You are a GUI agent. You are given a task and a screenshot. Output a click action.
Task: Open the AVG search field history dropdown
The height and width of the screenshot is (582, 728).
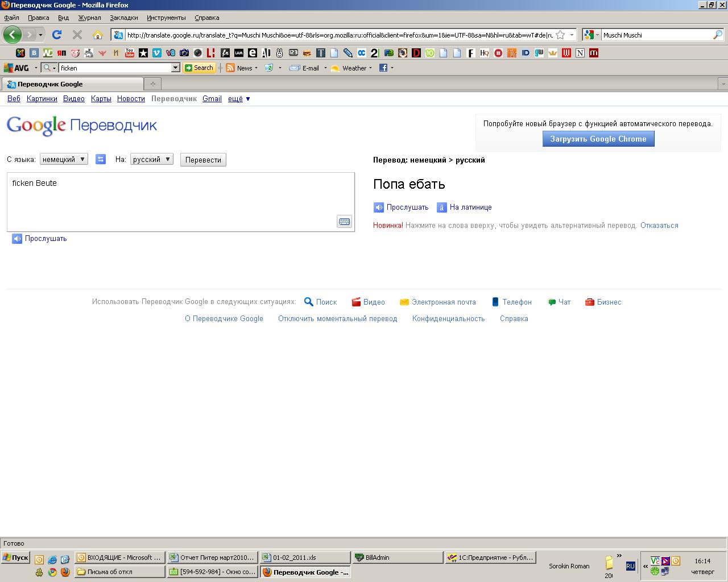tap(176, 68)
